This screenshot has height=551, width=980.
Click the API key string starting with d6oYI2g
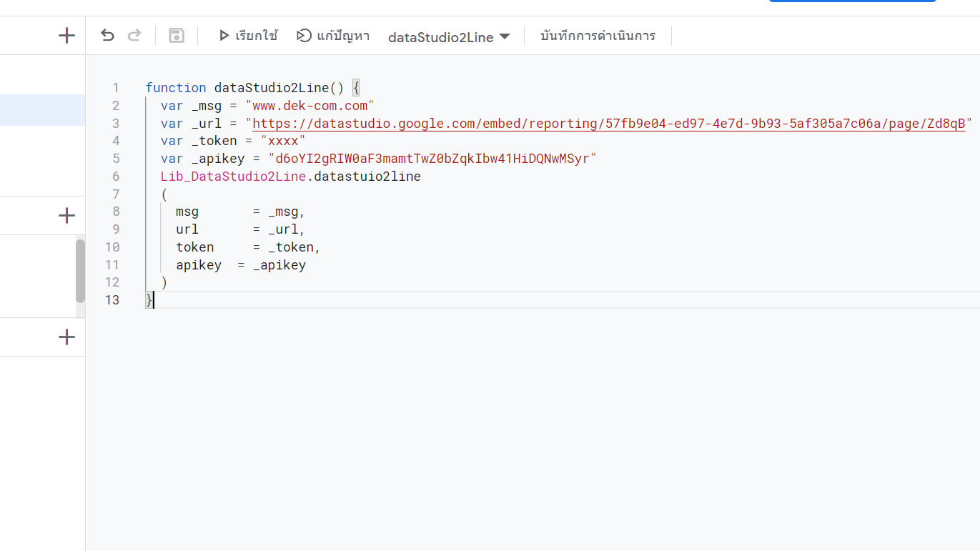pyautogui.click(x=432, y=159)
